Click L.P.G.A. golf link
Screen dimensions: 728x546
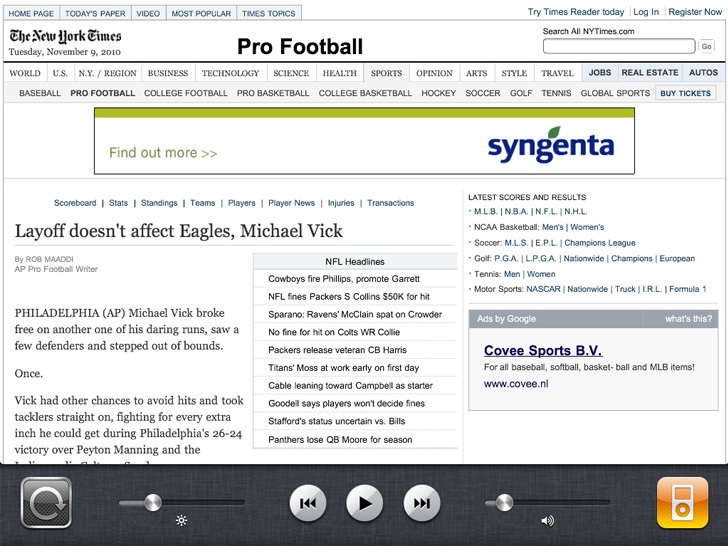541,259
